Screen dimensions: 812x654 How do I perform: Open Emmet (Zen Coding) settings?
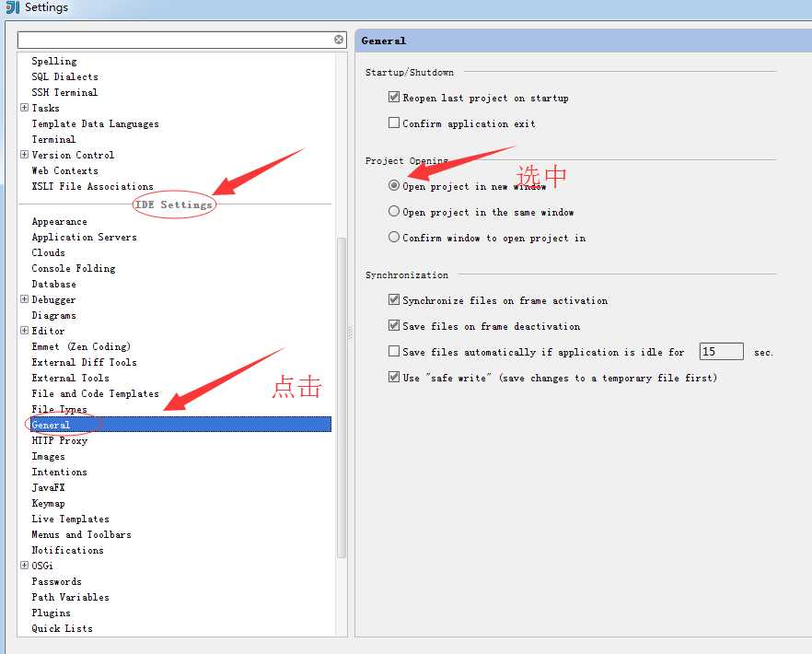coord(81,346)
